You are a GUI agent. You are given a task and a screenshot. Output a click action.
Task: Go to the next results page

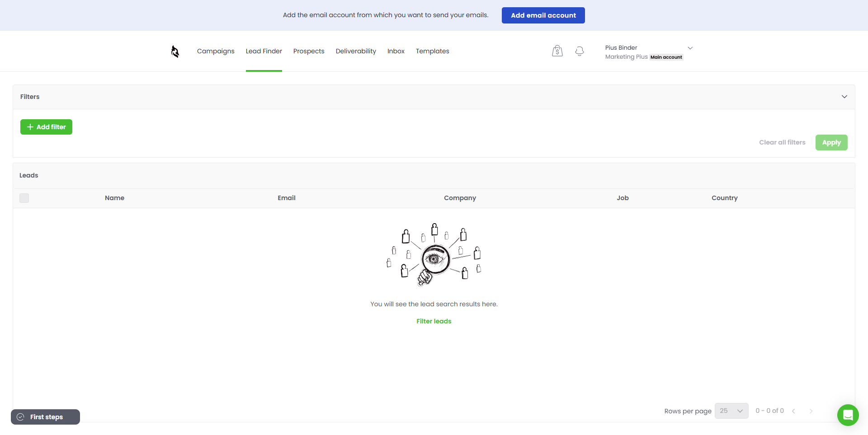coord(811,411)
